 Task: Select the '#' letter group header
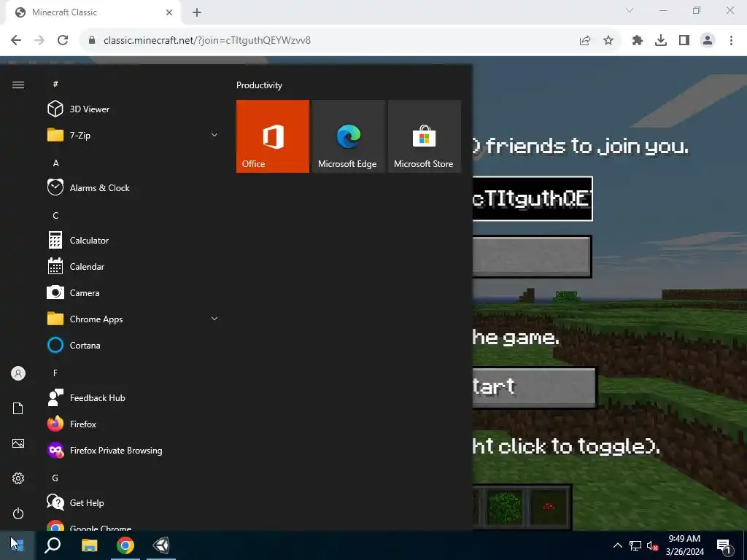(x=55, y=85)
